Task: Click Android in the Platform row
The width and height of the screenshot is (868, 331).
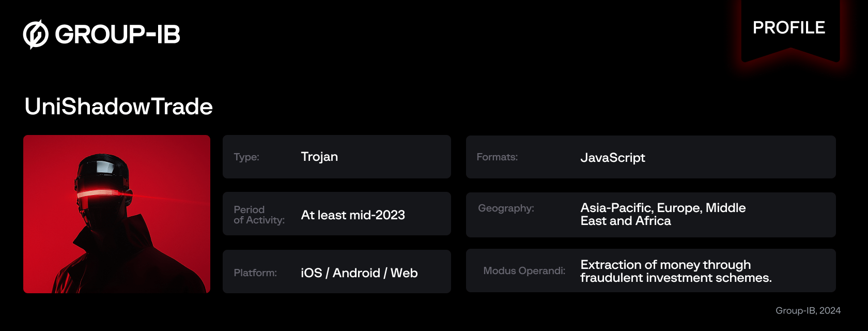Action: pyautogui.click(x=356, y=273)
